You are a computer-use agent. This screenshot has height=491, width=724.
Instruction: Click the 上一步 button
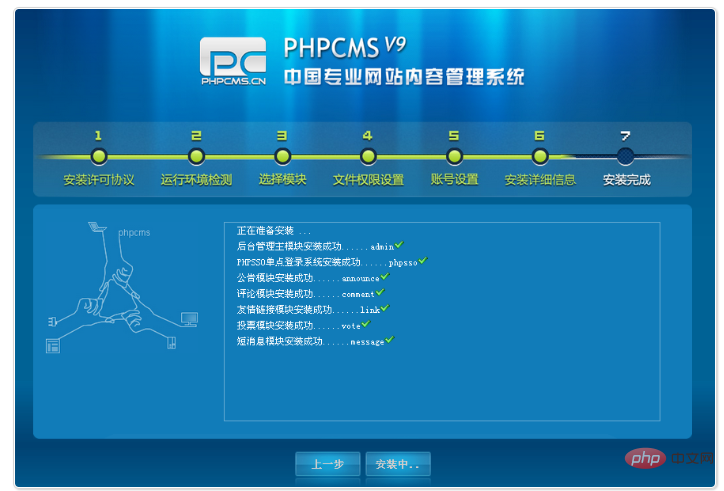pos(328,464)
